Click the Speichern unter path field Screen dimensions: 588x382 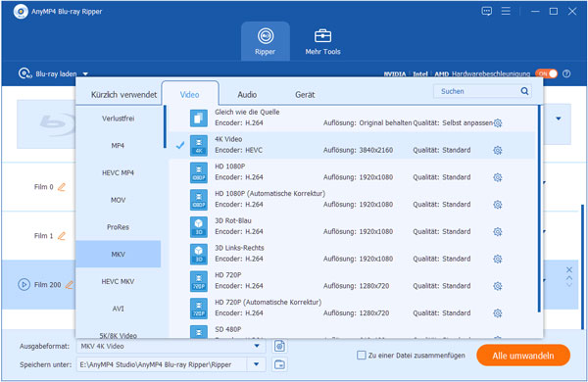(162, 364)
